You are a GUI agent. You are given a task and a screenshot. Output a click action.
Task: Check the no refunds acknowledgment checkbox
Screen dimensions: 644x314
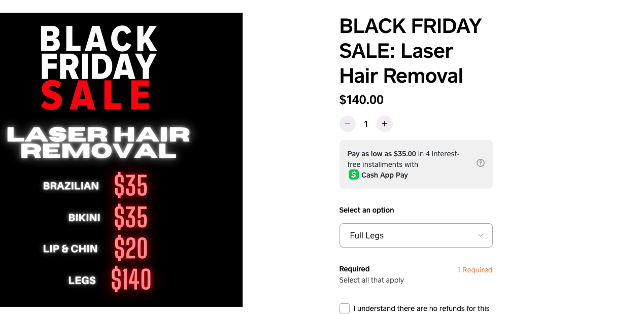345,308
